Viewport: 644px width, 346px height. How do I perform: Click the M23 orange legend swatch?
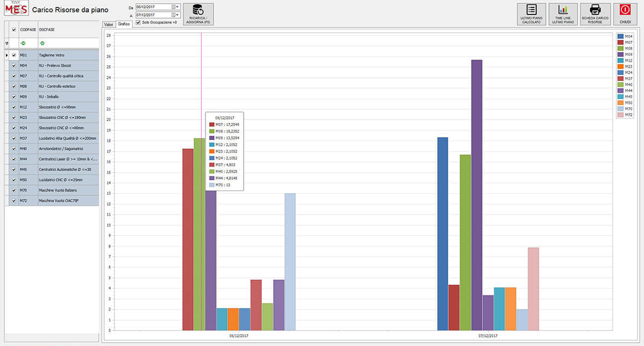pos(620,66)
